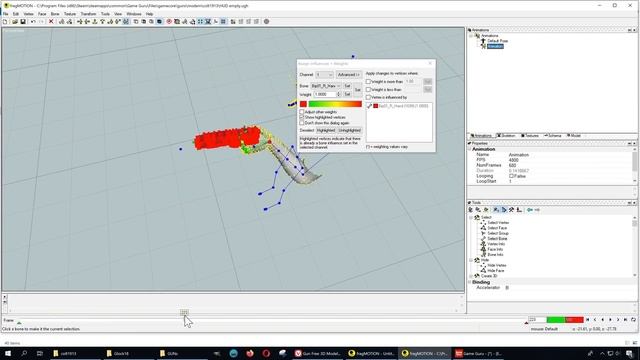Open Windows Start menu
This screenshot has height=360, width=640.
[8, 353]
